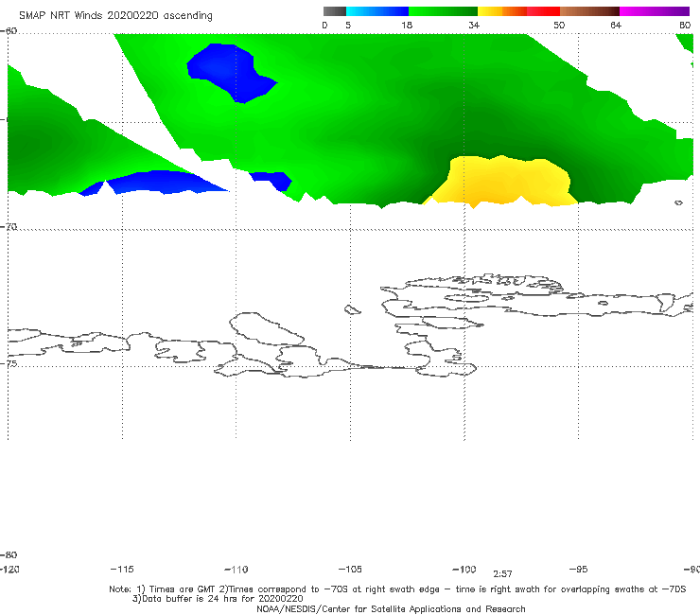
Task: Click the "-70" latitude axis label
Action: coord(9,227)
